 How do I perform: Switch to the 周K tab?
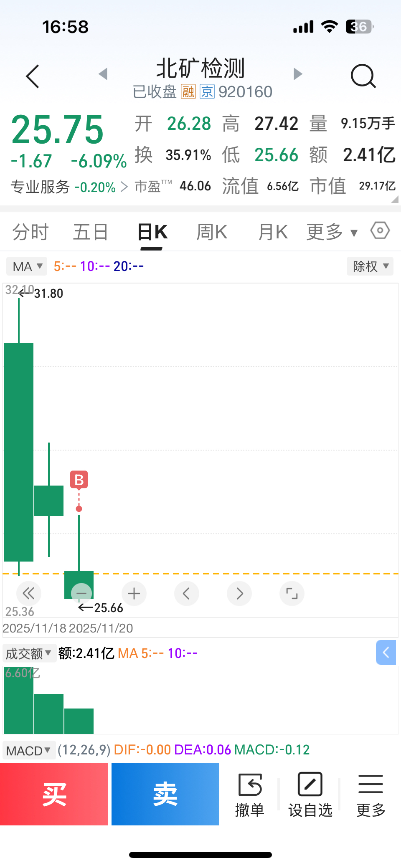[x=212, y=232]
